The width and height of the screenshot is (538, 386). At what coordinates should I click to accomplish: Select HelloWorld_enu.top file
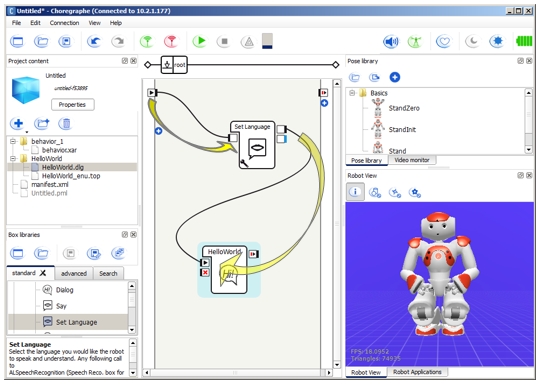[x=71, y=176]
